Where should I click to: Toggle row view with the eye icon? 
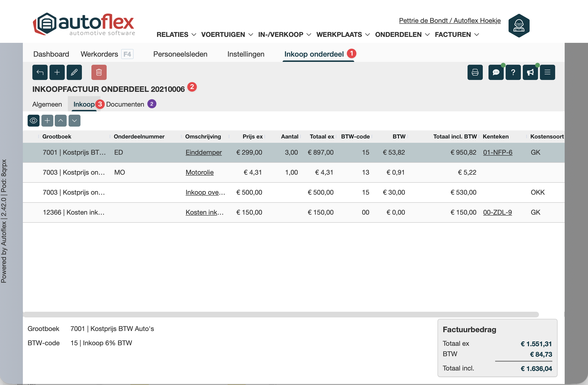(34, 121)
